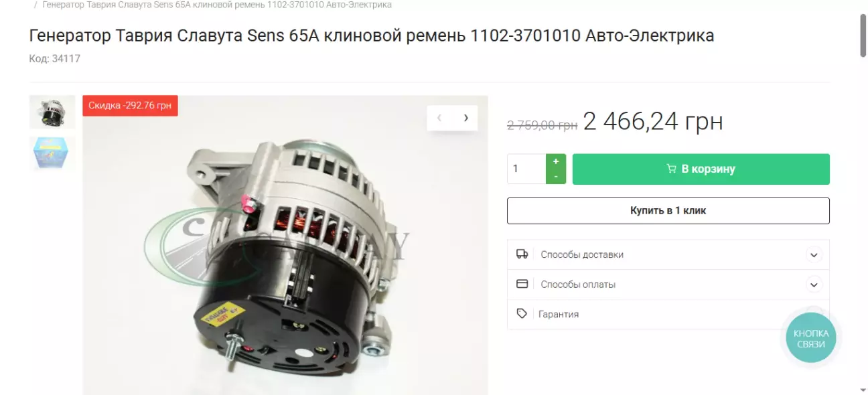Viewport: 868px width, 395px height.
Task: Click the payment card icon
Action: tap(522, 284)
